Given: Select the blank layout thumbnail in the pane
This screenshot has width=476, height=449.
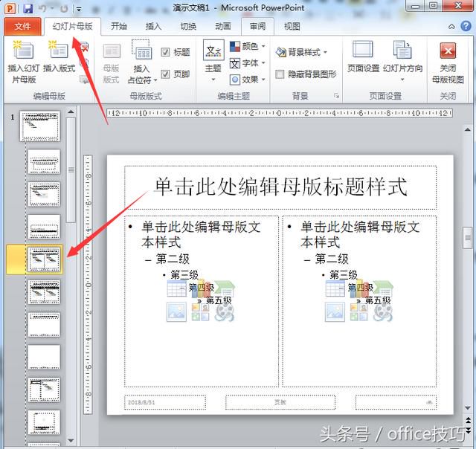Looking at the screenshot, I should point(44,357).
